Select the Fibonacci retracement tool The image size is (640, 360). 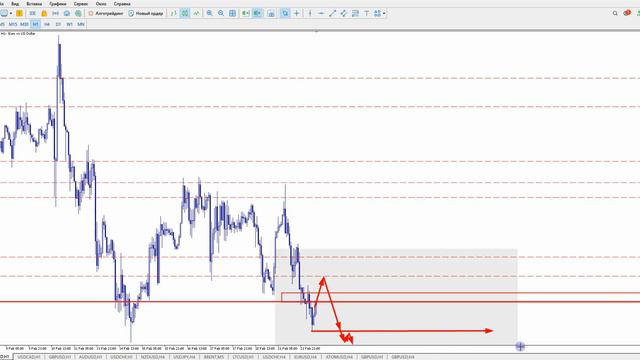pyautogui.click(x=355, y=13)
